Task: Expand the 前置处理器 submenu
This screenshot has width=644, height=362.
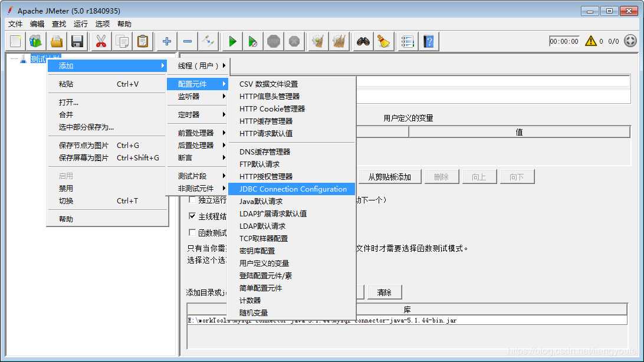Action: tap(198, 133)
